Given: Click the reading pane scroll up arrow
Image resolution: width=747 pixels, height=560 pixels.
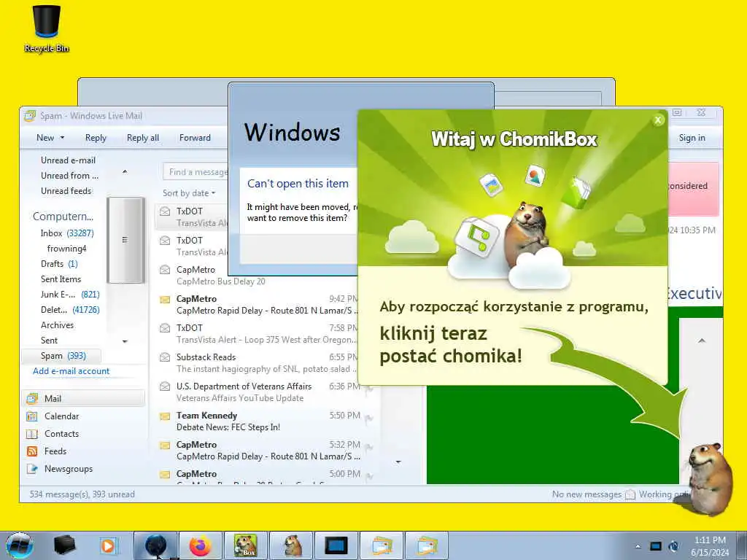Looking at the screenshot, I should click(701, 341).
